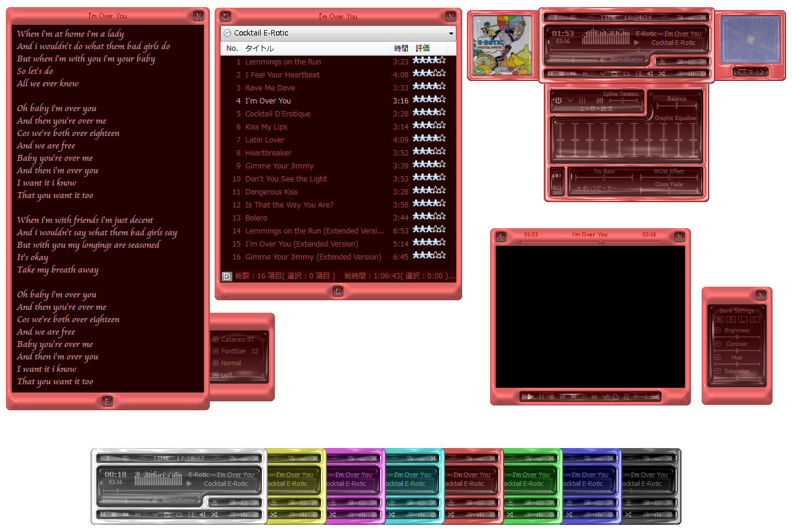Click the open-file icon in red main player
The image size is (792, 532).
tap(615, 74)
